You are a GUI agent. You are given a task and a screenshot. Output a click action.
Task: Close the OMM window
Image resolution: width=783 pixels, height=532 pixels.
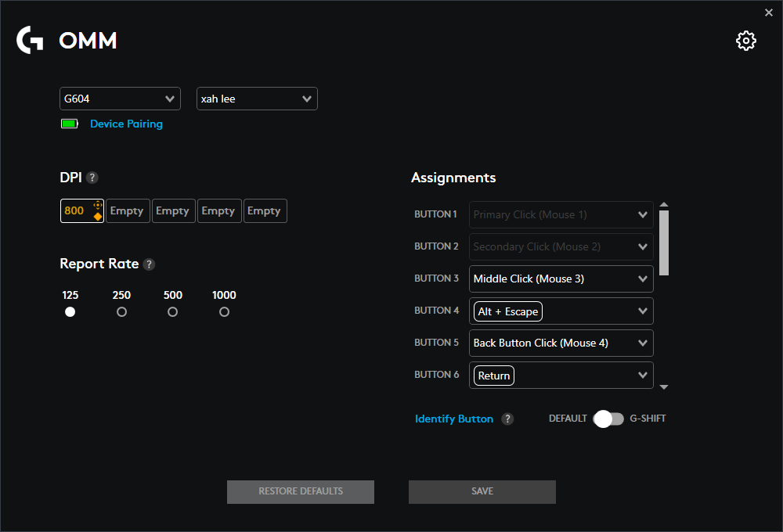point(769,13)
